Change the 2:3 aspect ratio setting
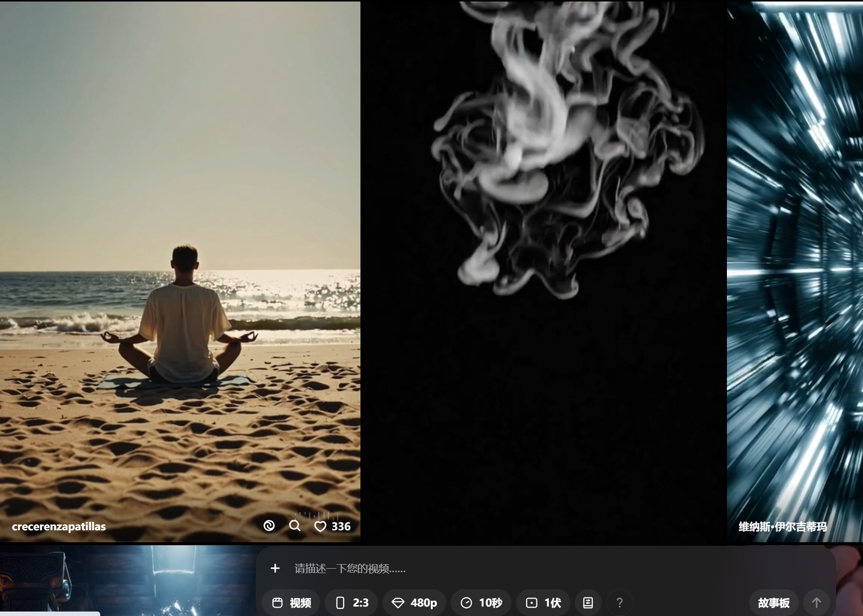 pos(351,603)
